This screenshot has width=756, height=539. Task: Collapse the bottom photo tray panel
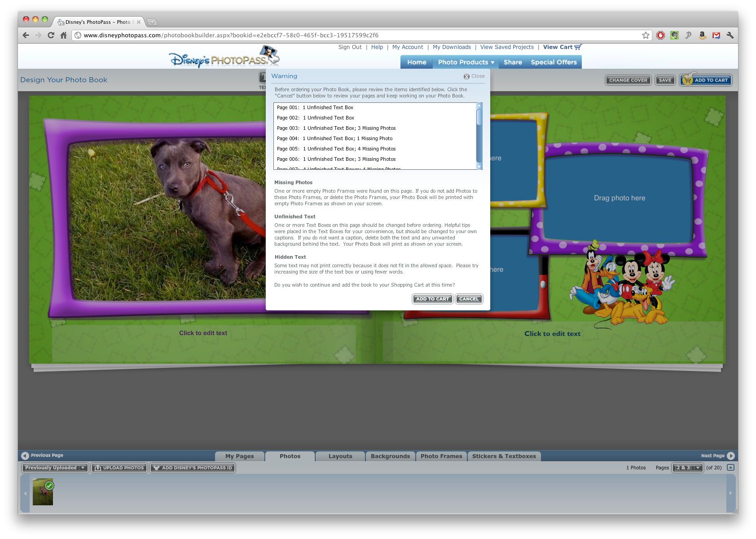pos(731,468)
